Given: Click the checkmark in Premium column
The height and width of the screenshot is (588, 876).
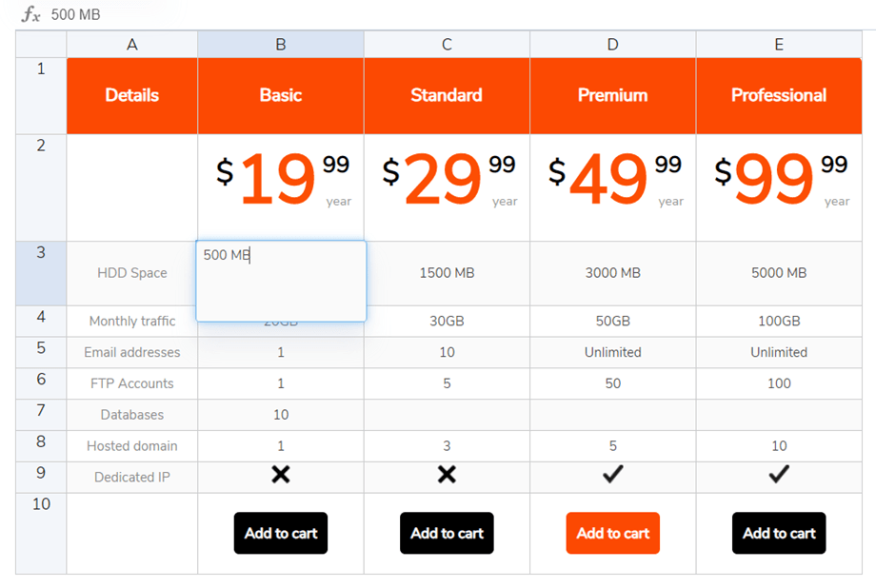Looking at the screenshot, I should tap(612, 475).
